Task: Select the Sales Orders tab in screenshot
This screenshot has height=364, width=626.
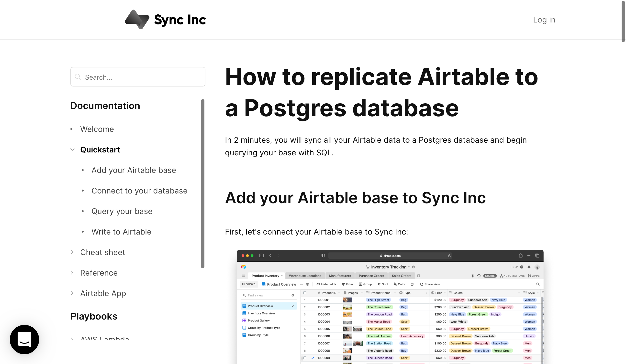Action: pyautogui.click(x=402, y=276)
